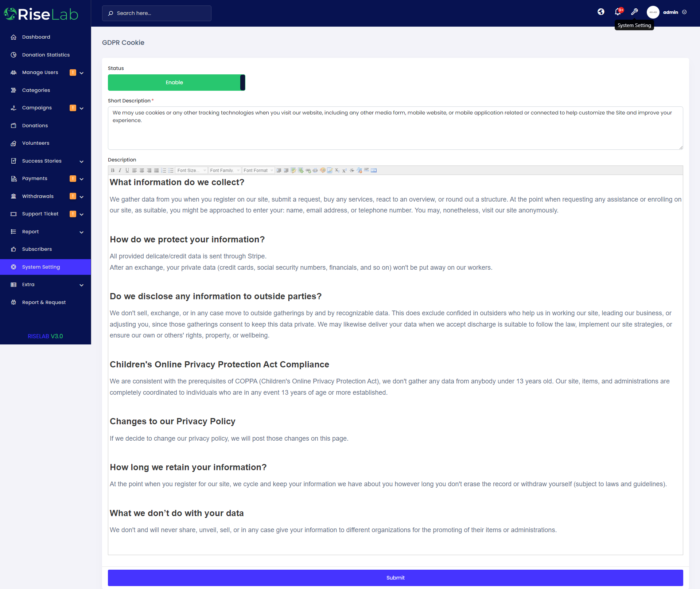Click the Short Description text area
Viewport: 700px width, 589px height.
(395, 128)
